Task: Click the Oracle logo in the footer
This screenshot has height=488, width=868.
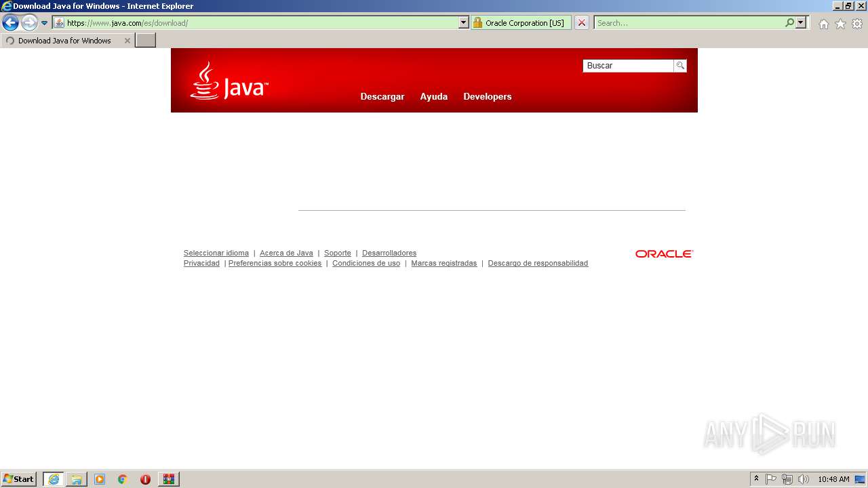Action: (665, 253)
